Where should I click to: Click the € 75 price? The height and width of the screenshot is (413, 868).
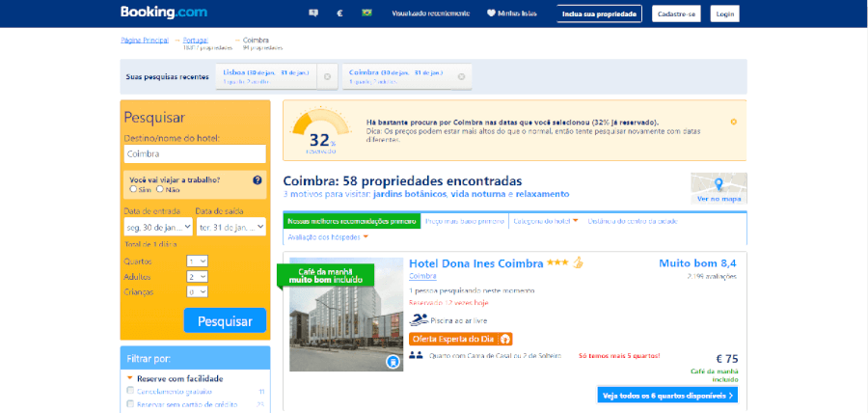(x=726, y=359)
